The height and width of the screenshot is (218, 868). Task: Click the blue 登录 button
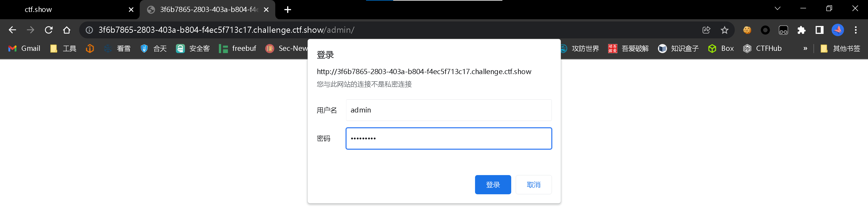(x=493, y=184)
